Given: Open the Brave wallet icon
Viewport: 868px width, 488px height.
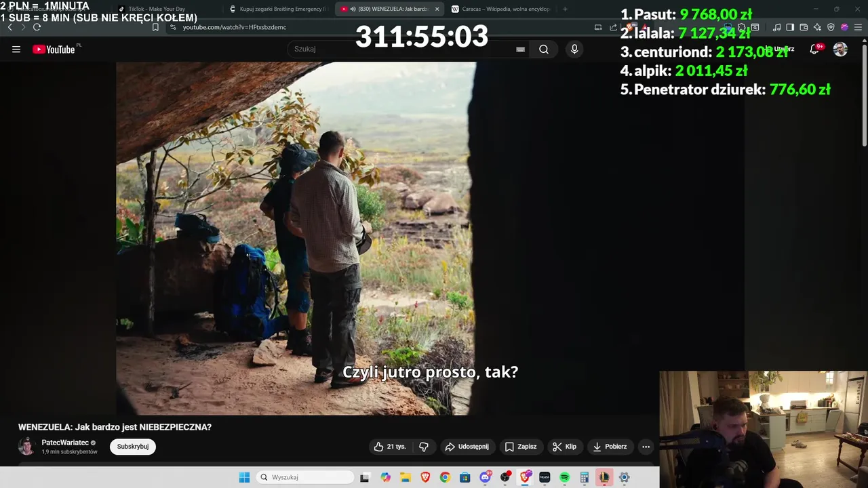Looking at the screenshot, I should (804, 27).
